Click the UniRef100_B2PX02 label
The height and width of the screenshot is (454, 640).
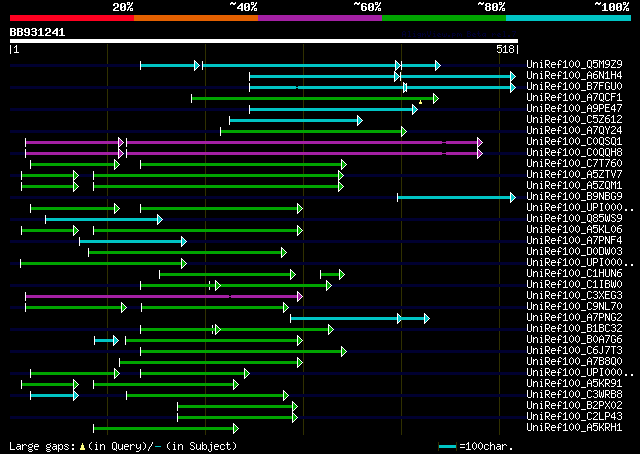pos(574,406)
